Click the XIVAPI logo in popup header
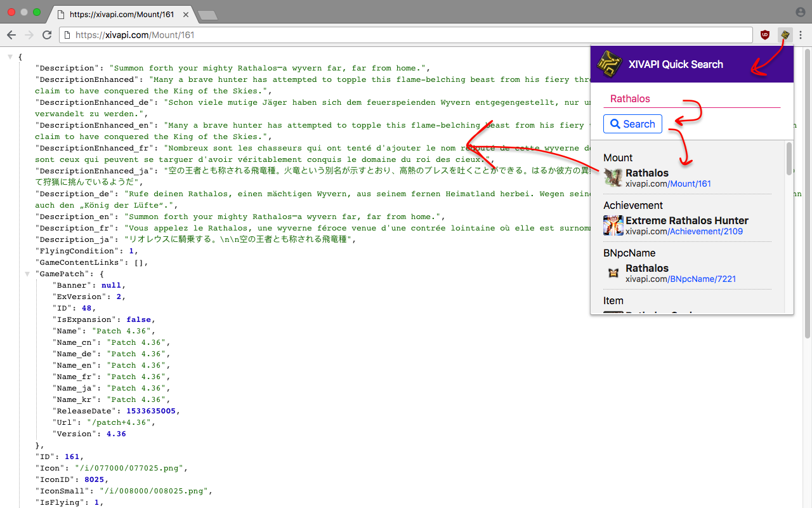812x508 pixels. [610, 64]
